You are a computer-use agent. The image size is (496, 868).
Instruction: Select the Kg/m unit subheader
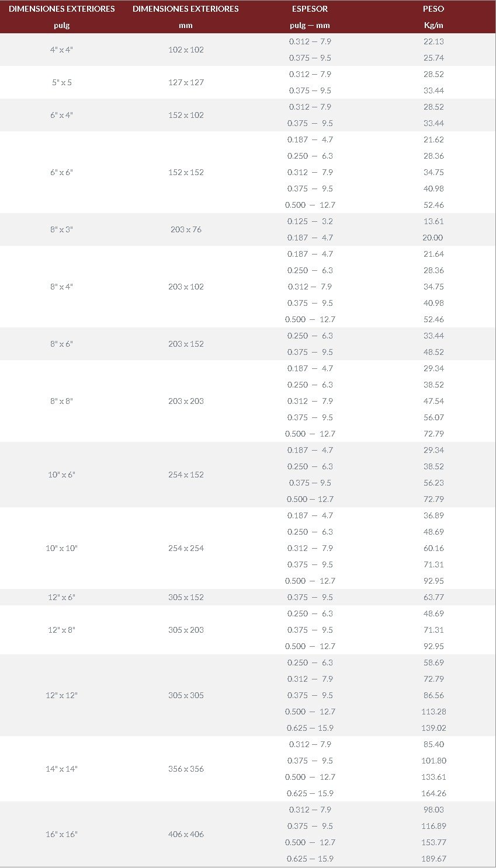433,25
